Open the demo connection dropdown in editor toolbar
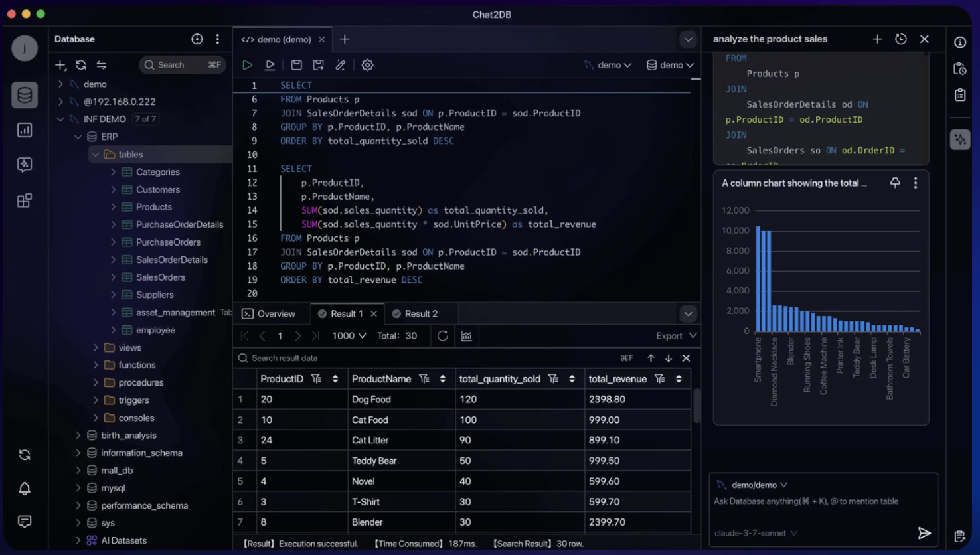 click(608, 65)
